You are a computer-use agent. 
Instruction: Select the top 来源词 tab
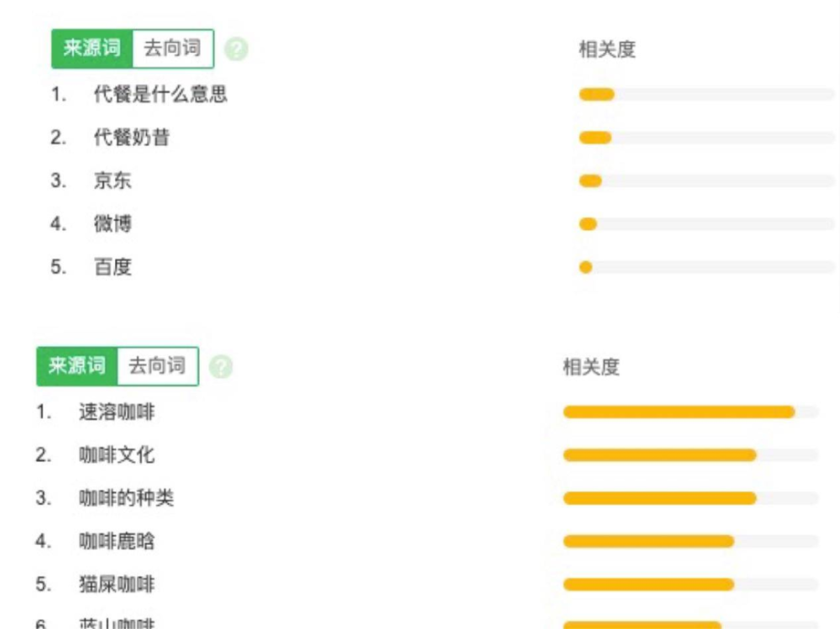92,49
